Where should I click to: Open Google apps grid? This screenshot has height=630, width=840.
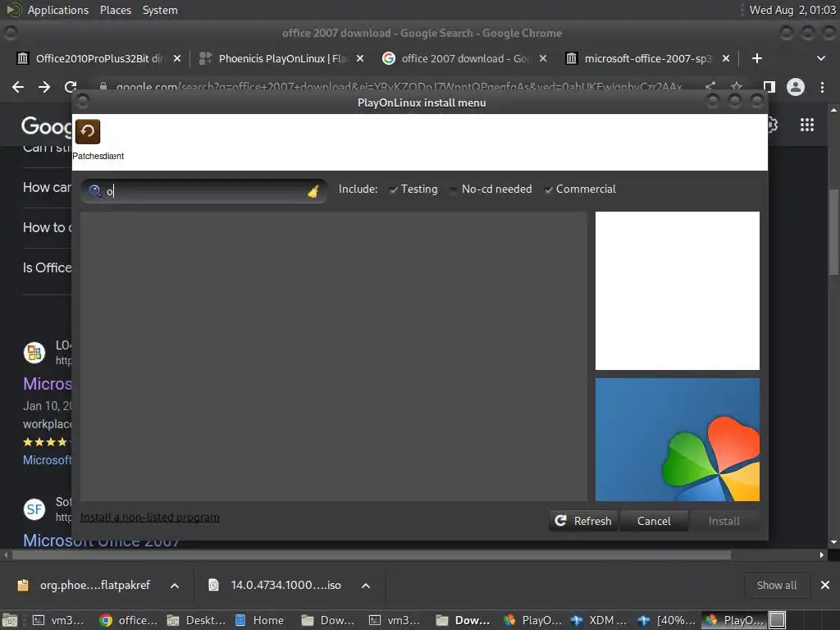pos(807,126)
